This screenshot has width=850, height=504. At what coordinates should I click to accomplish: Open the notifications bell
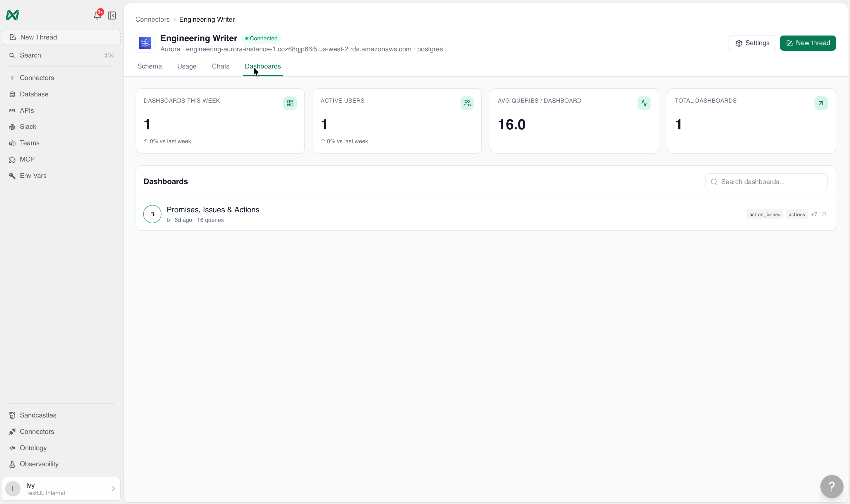[x=98, y=15]
